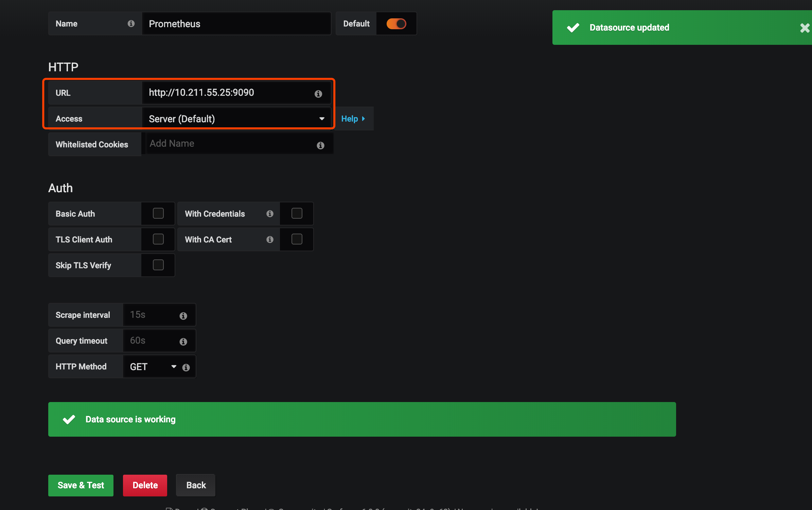Click info icon in Whitelisted Cookies field
This screenshot has height=510, width=812.
coord(320,145)
